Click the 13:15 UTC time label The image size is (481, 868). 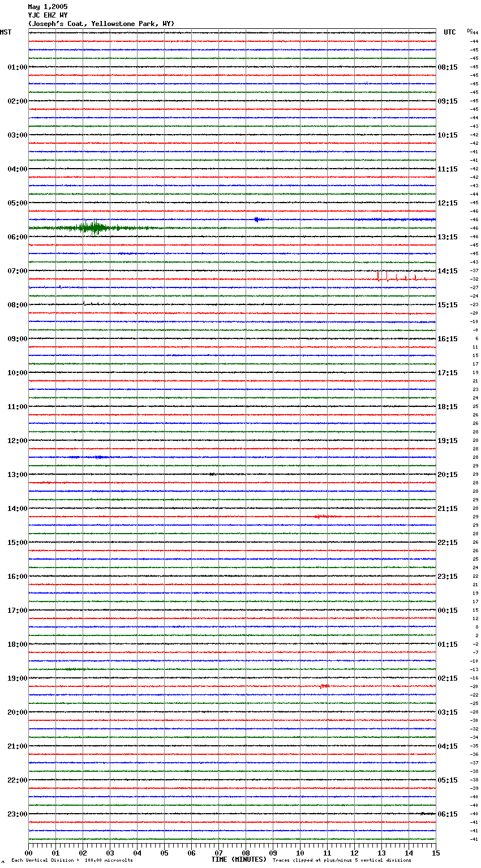[x=448, y=237]
